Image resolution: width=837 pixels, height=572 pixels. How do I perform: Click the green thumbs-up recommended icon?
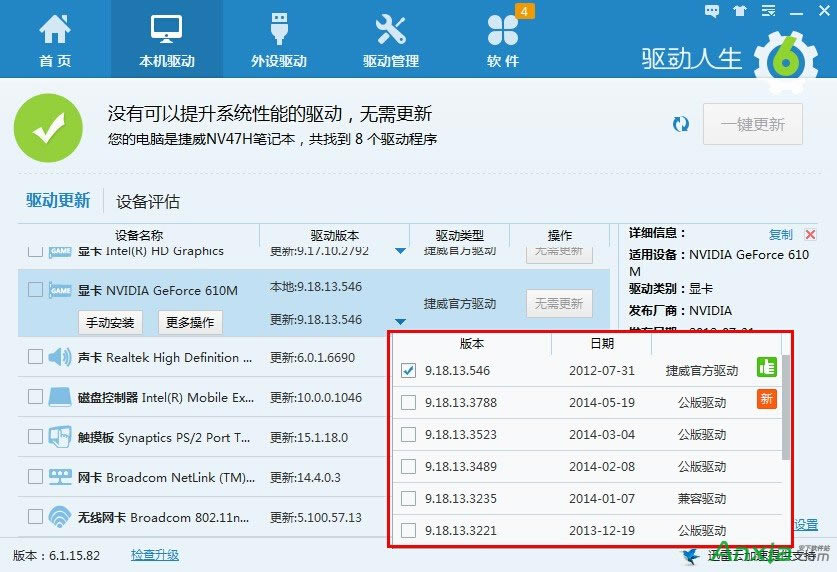coord(765,370)
